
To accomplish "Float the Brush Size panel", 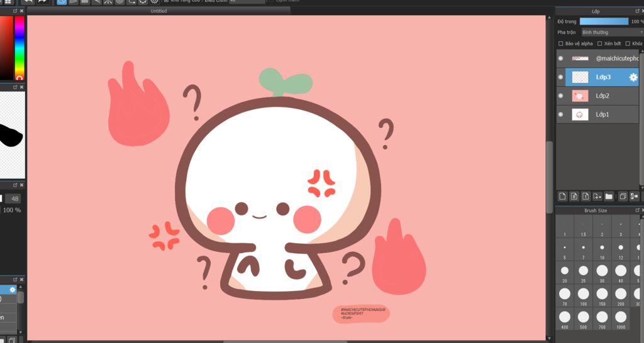I will pos(637,210).
